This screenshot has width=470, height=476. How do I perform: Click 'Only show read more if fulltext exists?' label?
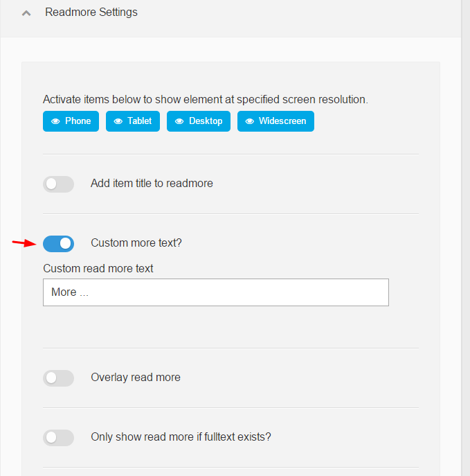coord(181,437)
